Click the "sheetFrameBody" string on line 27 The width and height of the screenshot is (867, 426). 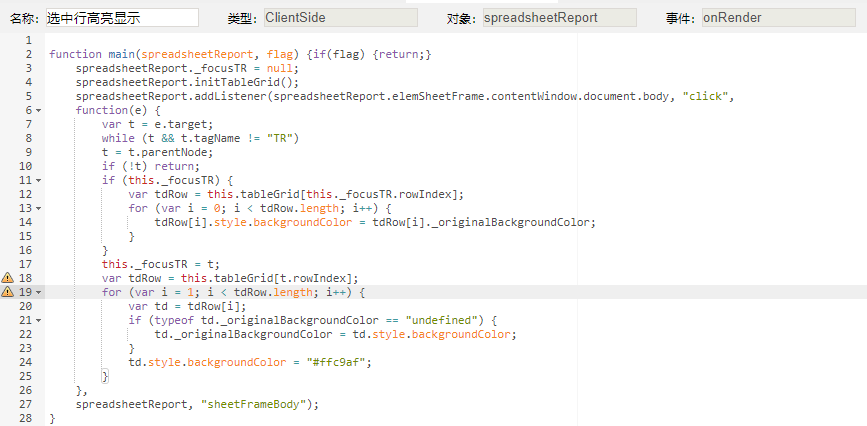[x=254, y=404]
